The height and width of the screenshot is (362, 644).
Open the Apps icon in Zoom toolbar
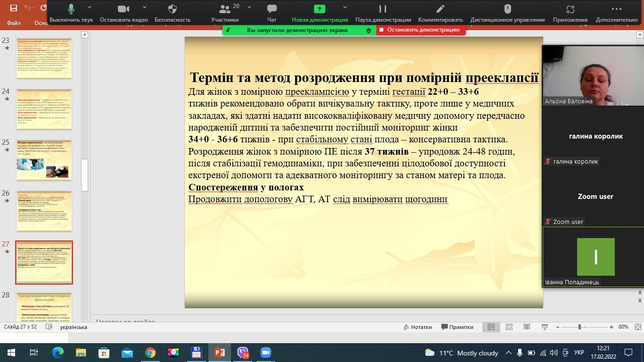570,9
